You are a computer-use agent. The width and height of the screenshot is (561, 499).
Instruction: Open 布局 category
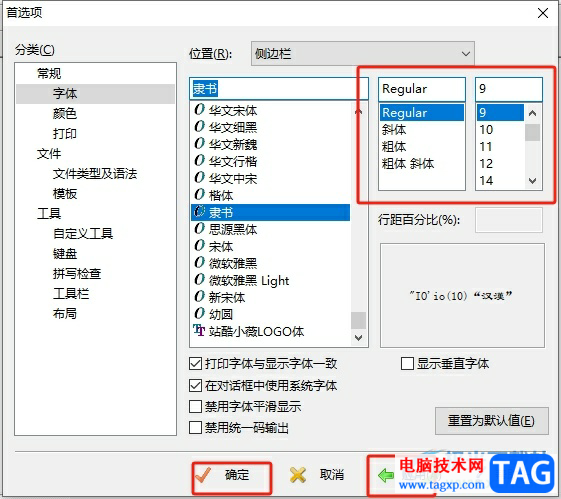[x=65, y=314]
